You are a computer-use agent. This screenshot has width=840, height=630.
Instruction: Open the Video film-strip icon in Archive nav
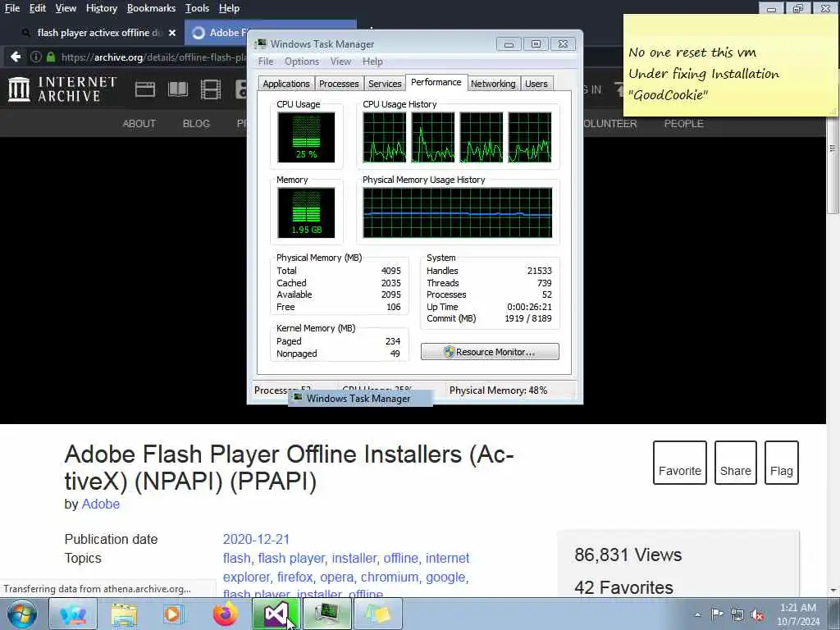coord(211,89)
